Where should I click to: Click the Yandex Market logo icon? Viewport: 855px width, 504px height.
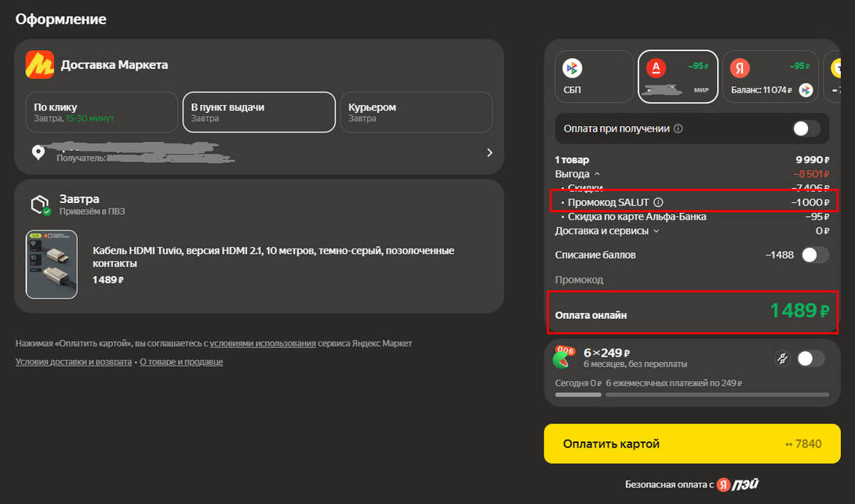[39, 65]
